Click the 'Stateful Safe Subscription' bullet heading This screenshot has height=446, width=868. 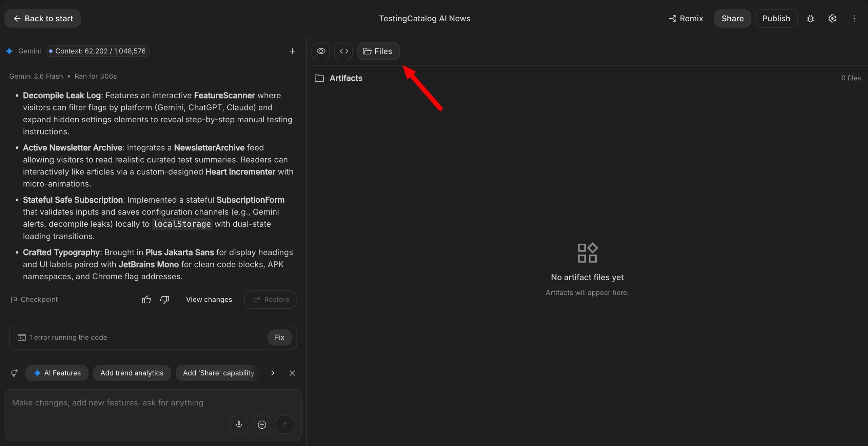tap(73, 200)
